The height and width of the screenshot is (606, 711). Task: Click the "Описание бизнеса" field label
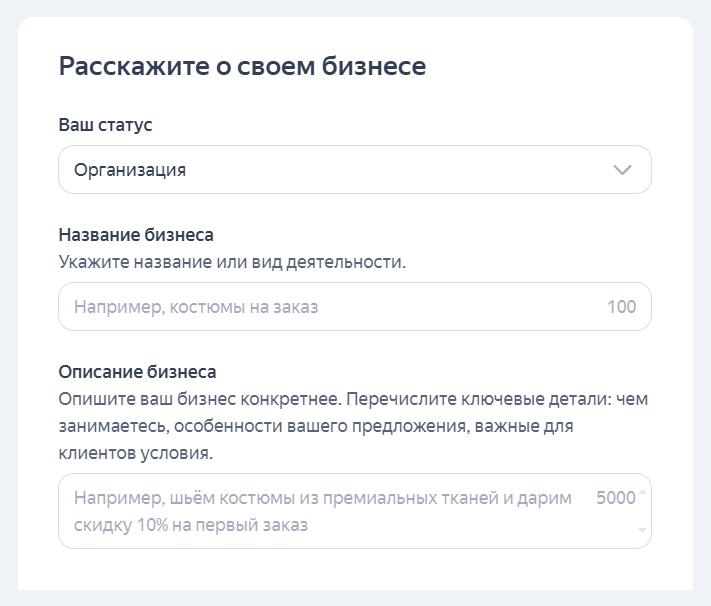[137, 372]
